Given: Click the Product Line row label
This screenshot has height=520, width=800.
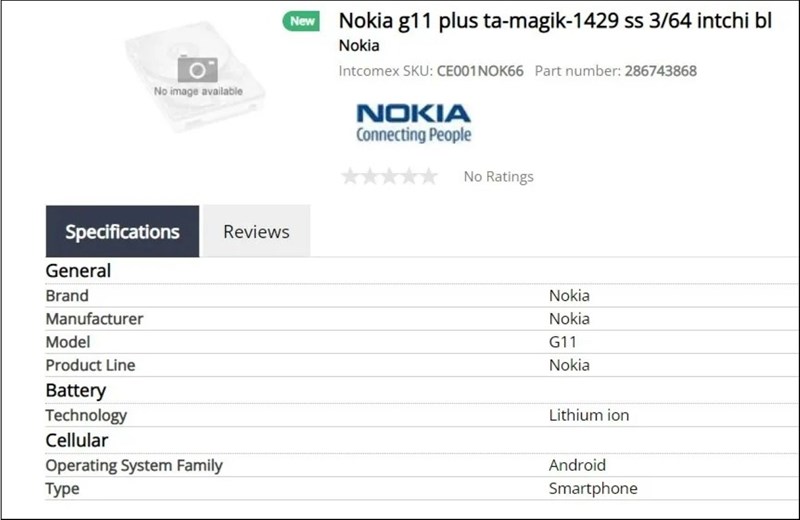Looking at the screenshot, I should pos(90,365).
